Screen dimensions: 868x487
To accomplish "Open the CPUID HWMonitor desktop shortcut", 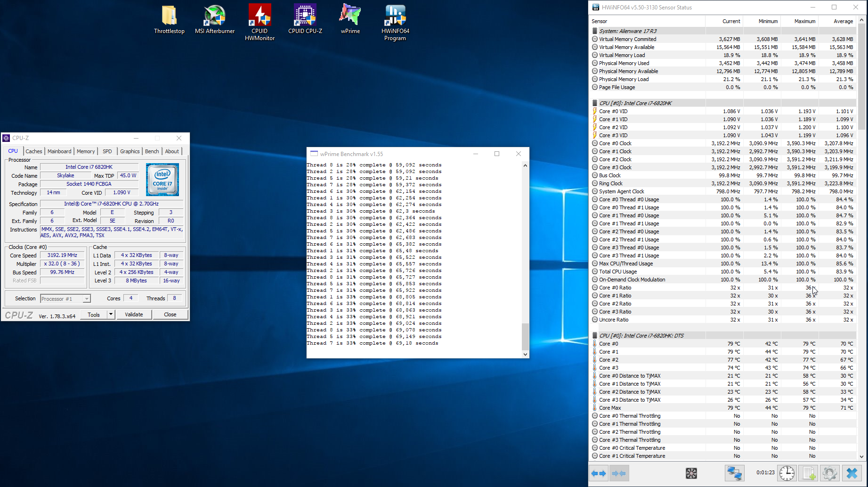I will (260, 23).
